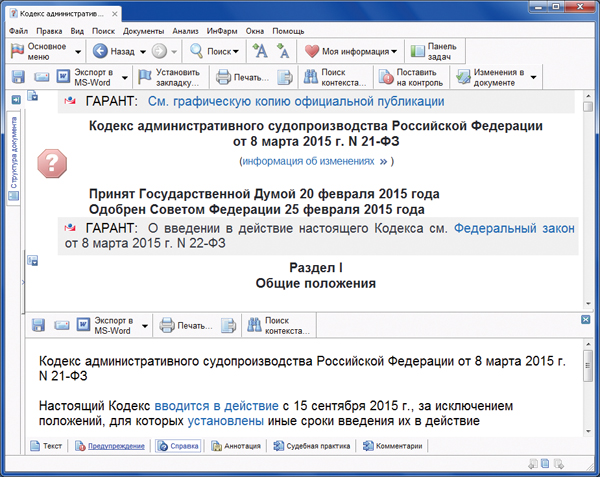600x477 pixels.
Task: Click the save icon in the upper toolbar
Action: [x=19, y=77]
